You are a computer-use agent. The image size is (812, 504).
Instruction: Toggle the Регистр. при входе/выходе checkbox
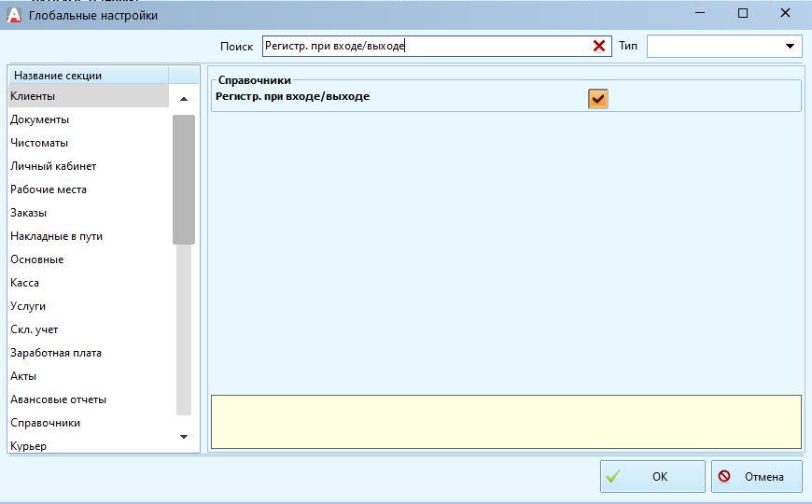tap(597, 98)
